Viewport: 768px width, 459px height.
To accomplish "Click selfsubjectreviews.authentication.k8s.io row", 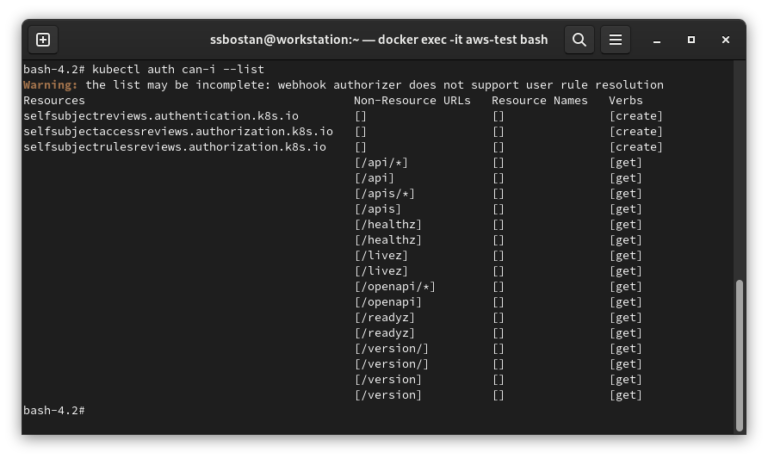I will coord(343,116).
